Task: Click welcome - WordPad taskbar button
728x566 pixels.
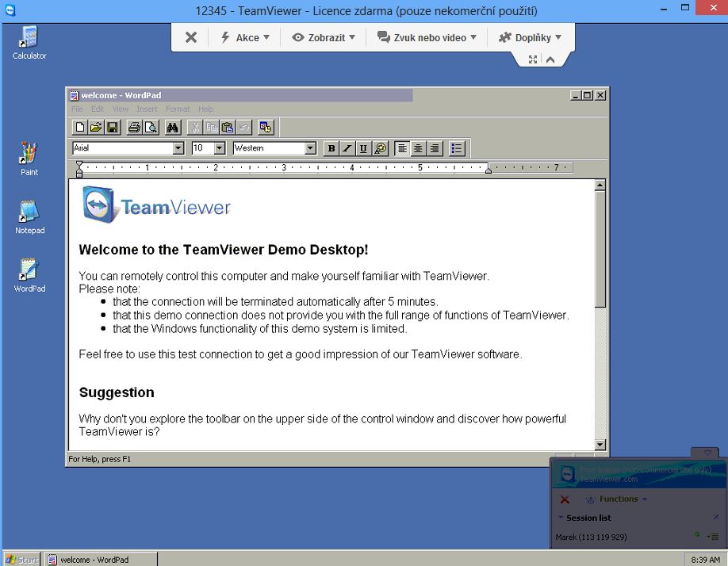Action: (x=102, y=560)
